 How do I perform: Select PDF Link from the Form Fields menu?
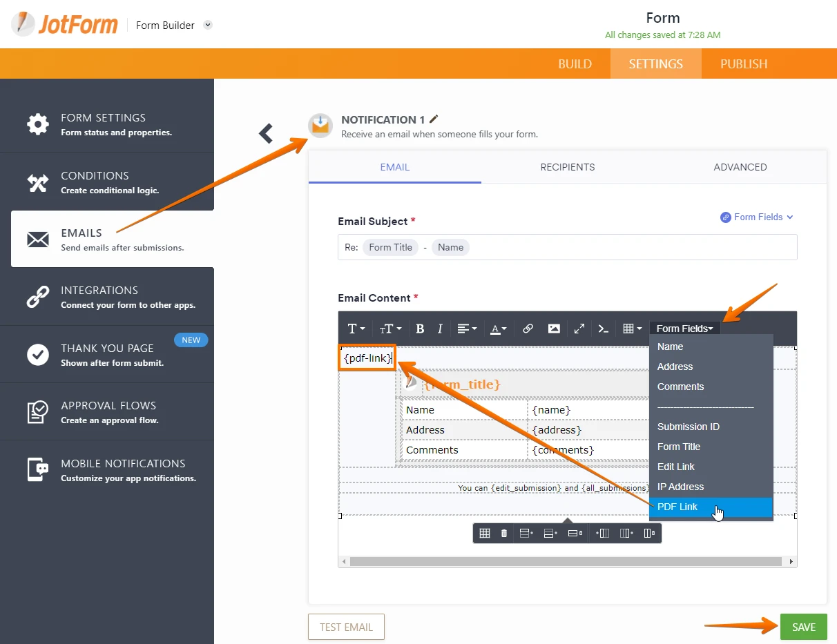tap(677, 507)
